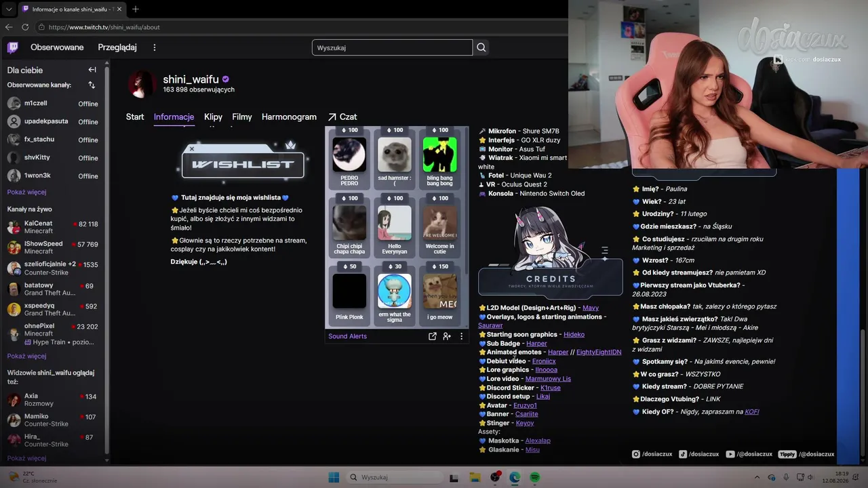Click the Wyszukaj search field on Twitch
The height and width of the screenshot is (488, 868).
(x=392, y=47)
